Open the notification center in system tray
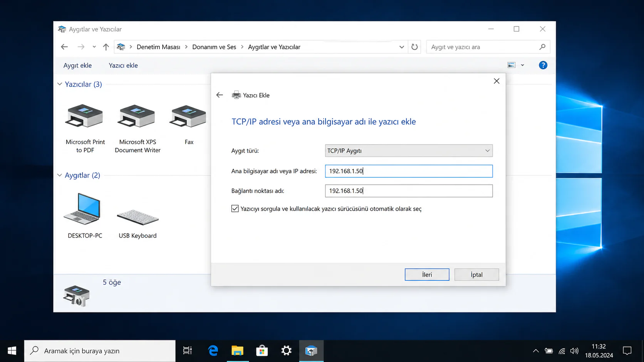 click(x=627, y=350)
